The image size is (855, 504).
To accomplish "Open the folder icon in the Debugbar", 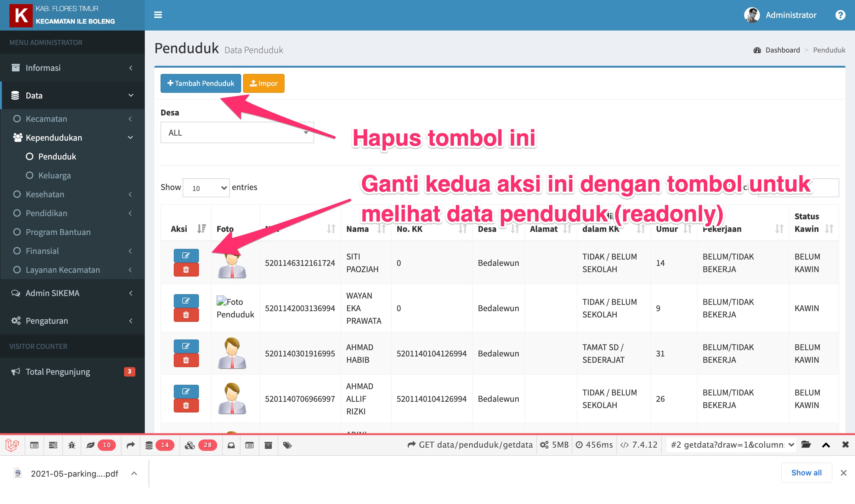I will pos(807,445).
